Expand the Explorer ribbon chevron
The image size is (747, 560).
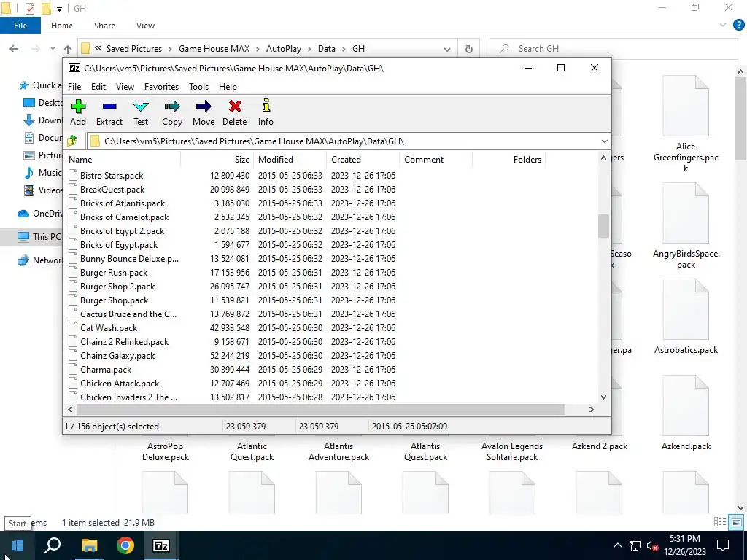[723, 26]
